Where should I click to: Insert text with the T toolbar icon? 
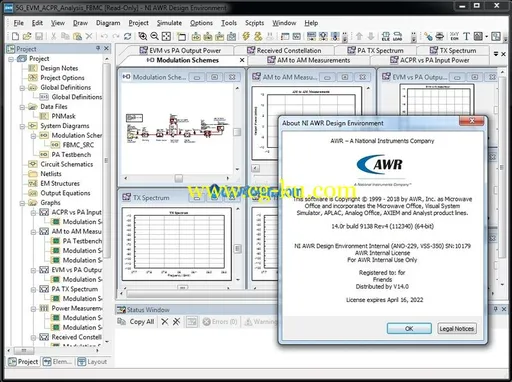(x=466, y=36)
